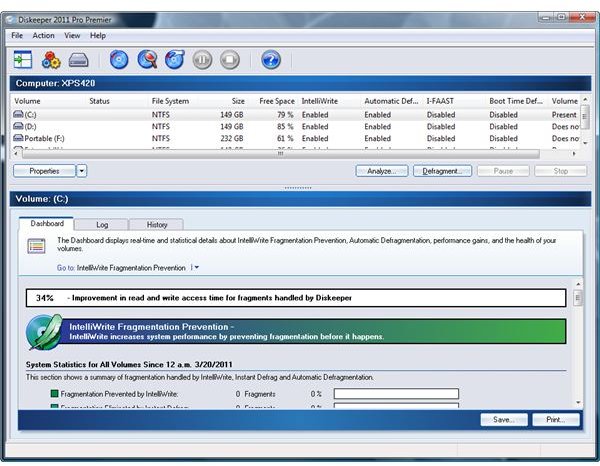Click the IntelliWrite Fragmentation Prevention green banner
Viewport: 600px width, 466px height.
[x=314, y=331]
